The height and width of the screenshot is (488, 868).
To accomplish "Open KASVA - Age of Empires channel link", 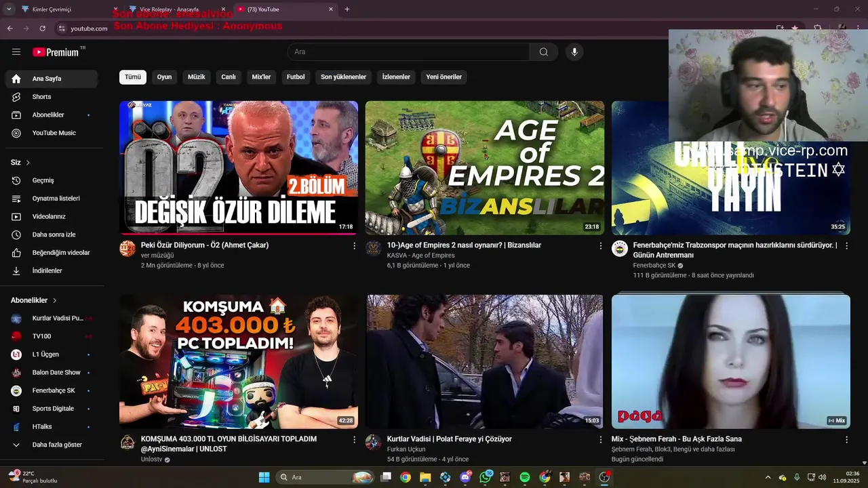I will pos(420,256).
